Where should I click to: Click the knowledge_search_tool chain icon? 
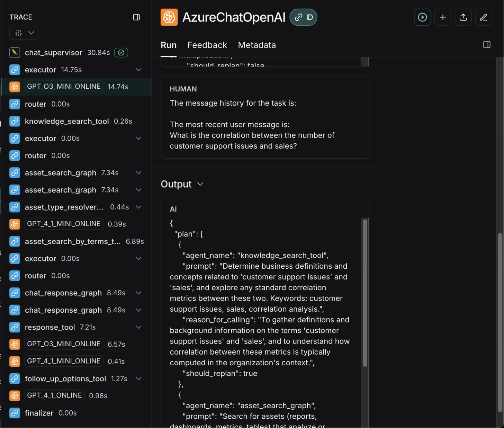tap(15, 121)
